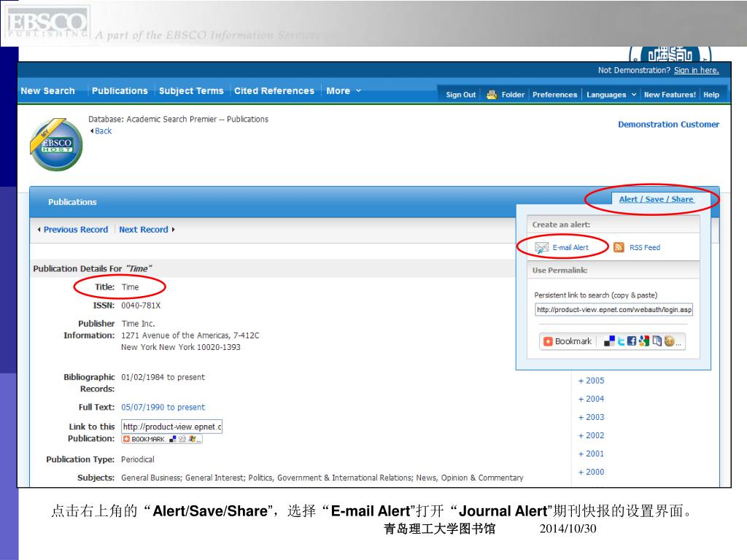747x560 pixels.
Task: Click the Title value Time
Action: 130,287
